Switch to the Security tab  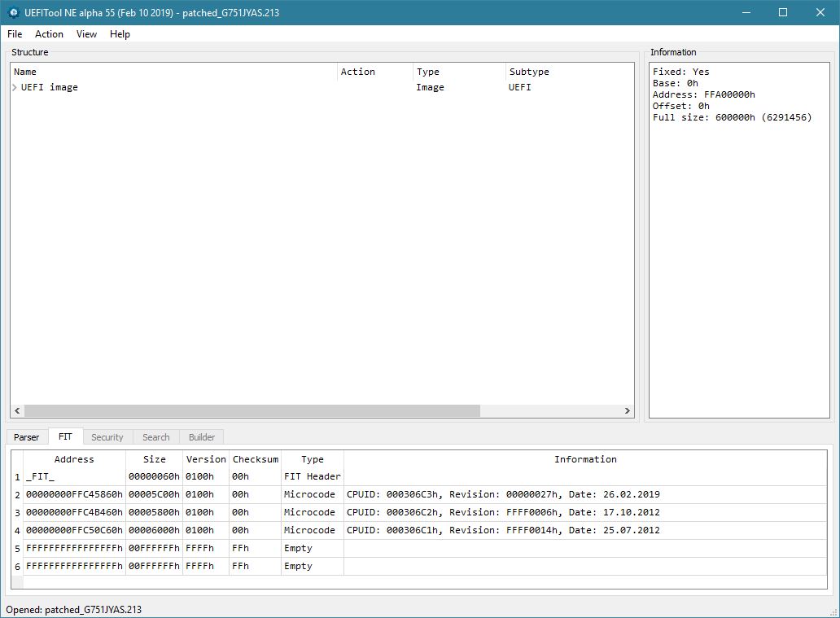tap(107, 437)
